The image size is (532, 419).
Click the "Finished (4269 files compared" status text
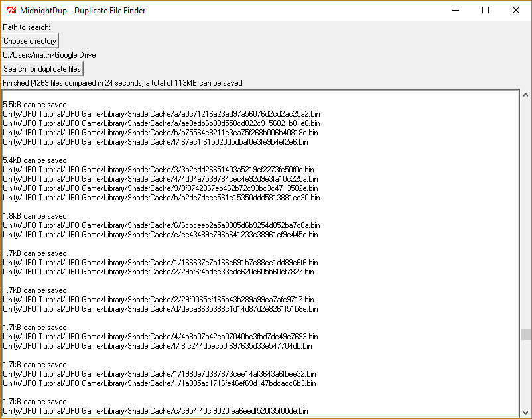(x=123, y=83)
